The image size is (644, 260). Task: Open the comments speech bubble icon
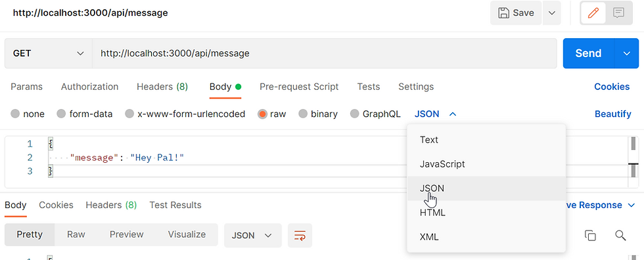[618, 13]
